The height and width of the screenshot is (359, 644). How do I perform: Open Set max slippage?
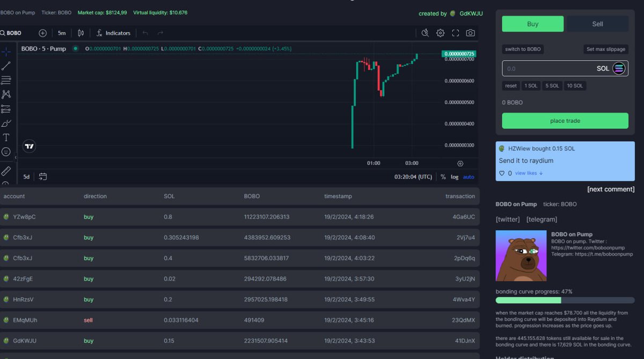606,49
